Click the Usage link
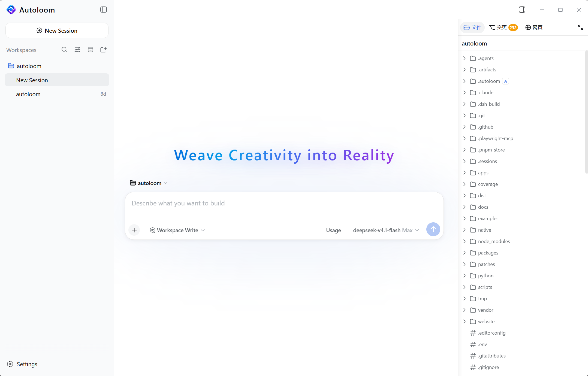This screenshot has height=376, width=588. coord(333,230)
